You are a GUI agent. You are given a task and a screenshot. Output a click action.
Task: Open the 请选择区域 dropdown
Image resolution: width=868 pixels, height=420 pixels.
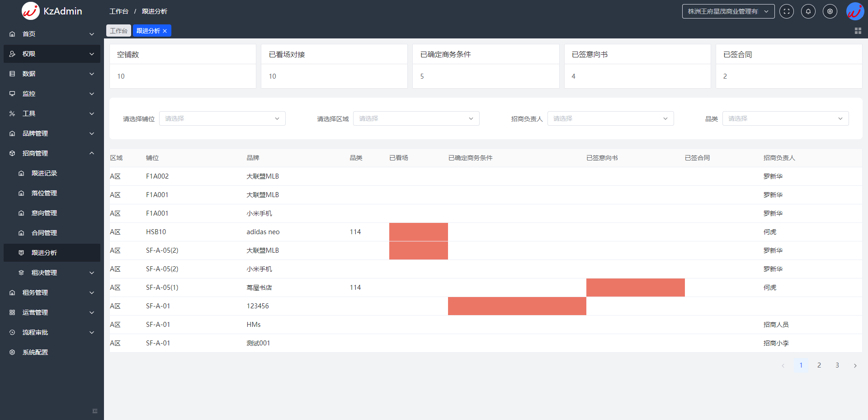[x=416, y=118]
